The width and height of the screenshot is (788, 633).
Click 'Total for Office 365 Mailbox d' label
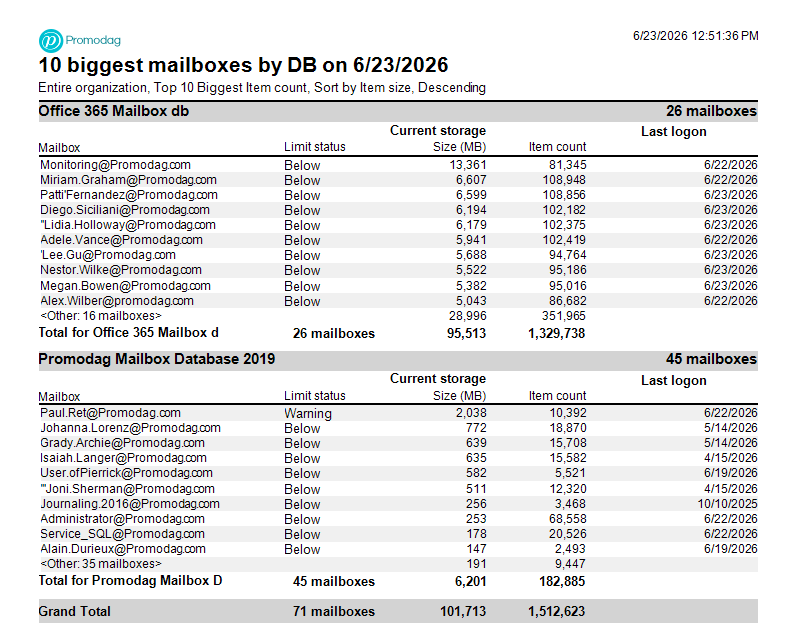129,333
